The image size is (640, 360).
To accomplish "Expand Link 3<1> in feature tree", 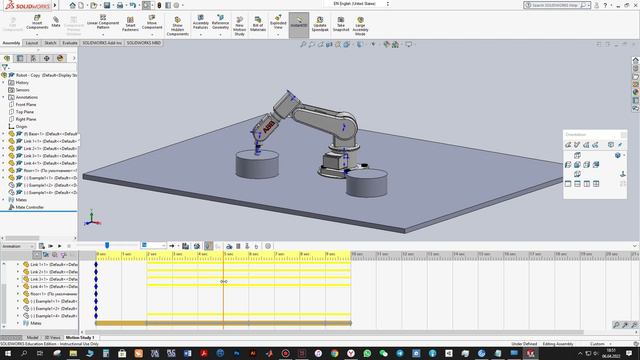I will 4,156.
